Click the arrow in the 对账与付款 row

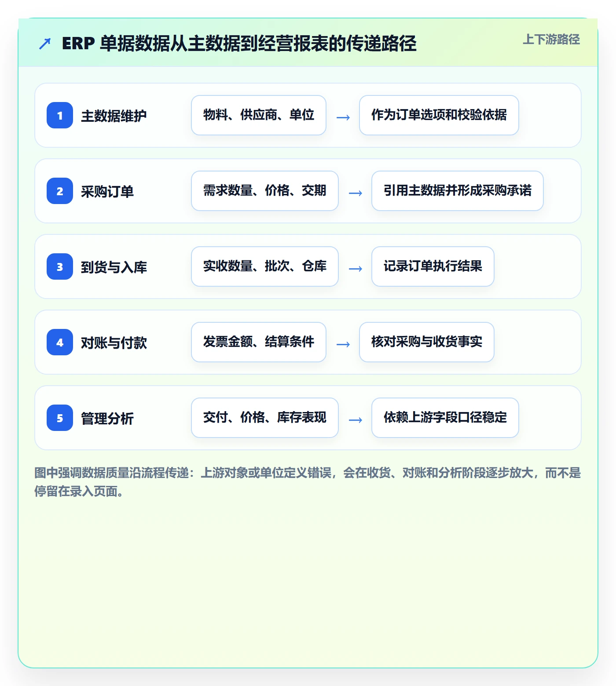click(x=343, y=344)
